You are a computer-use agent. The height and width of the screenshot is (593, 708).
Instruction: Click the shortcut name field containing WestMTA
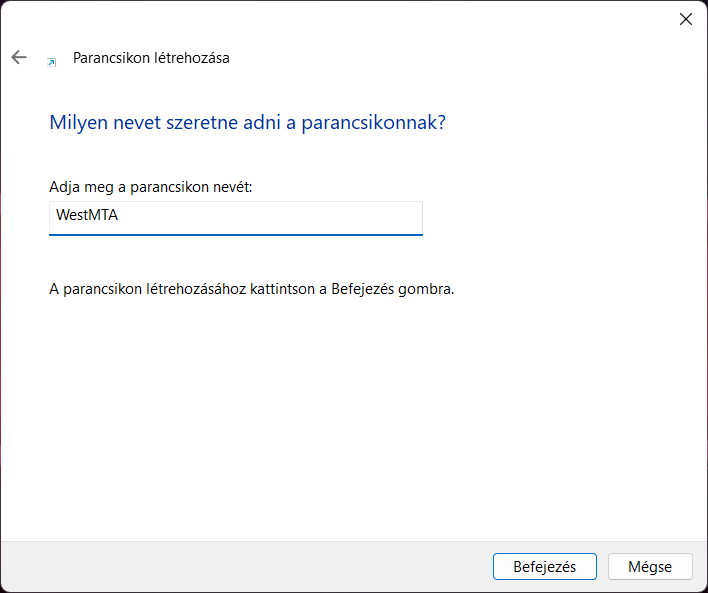(236, 218)
